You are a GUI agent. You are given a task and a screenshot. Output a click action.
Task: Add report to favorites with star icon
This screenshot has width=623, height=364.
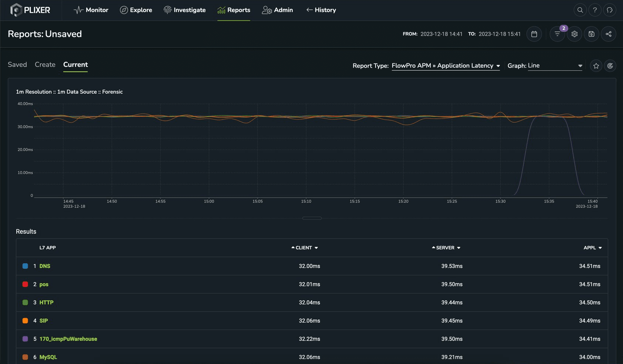click(x=596, y=66)
